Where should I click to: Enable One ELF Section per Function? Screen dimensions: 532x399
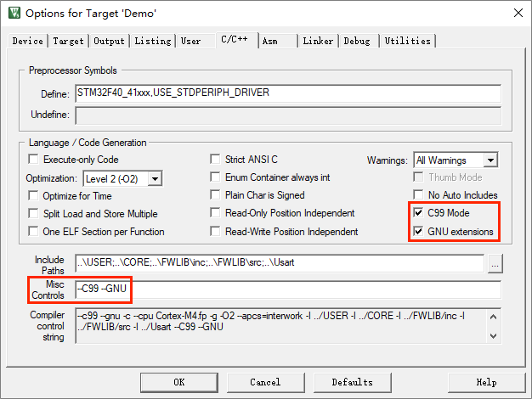point(34,232)
